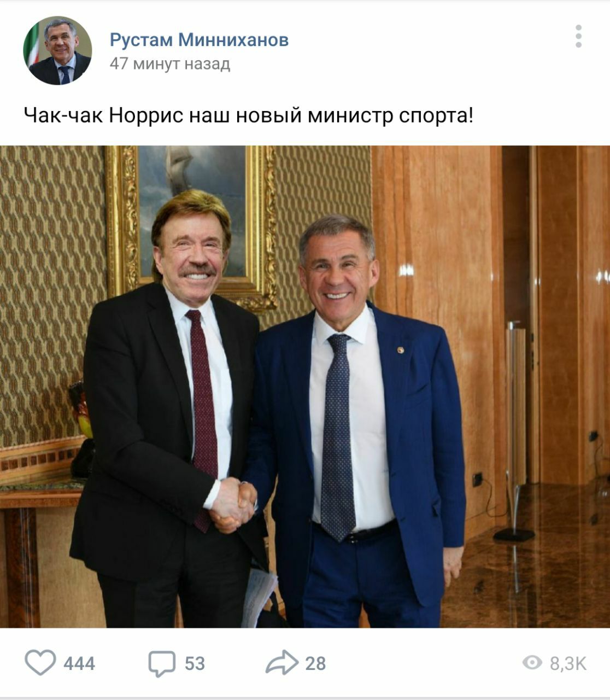The height and width of the screenshot is (700, 610).
Task: Click the dark red tie in the photo
Action: 202,405
